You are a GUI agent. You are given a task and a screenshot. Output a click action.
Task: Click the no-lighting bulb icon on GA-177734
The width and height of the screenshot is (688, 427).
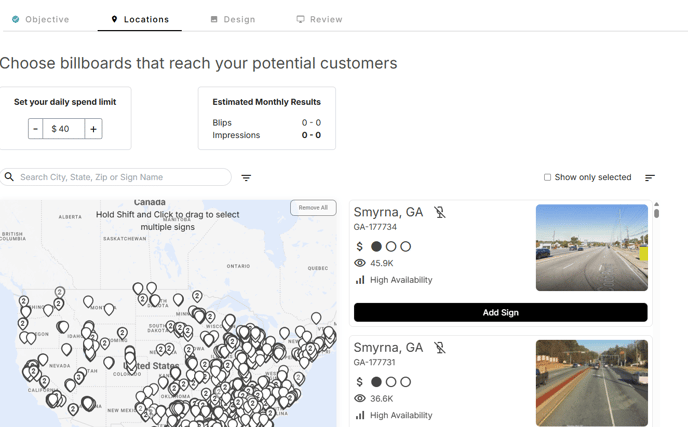[x=440, y=212]
